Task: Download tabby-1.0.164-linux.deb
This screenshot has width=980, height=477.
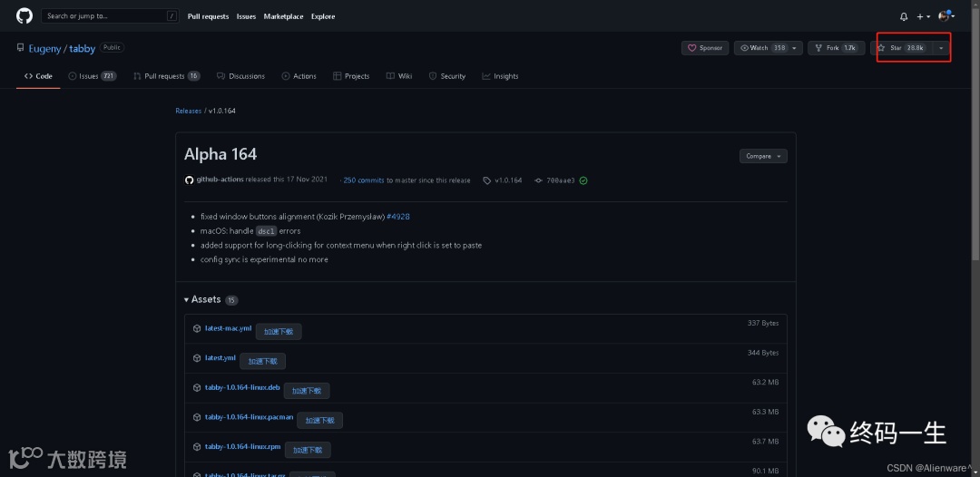Action: [242, 388]
